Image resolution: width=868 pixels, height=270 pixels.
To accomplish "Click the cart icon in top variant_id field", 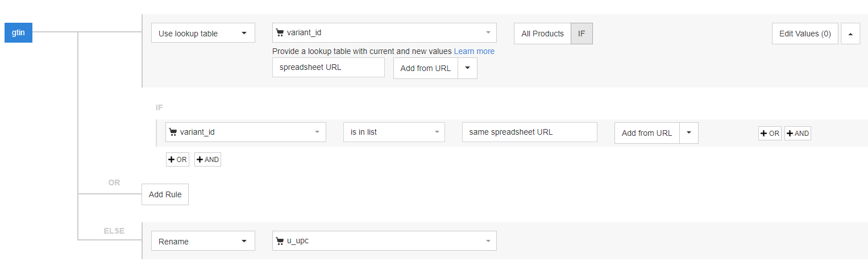I will (x=280, y=33).
